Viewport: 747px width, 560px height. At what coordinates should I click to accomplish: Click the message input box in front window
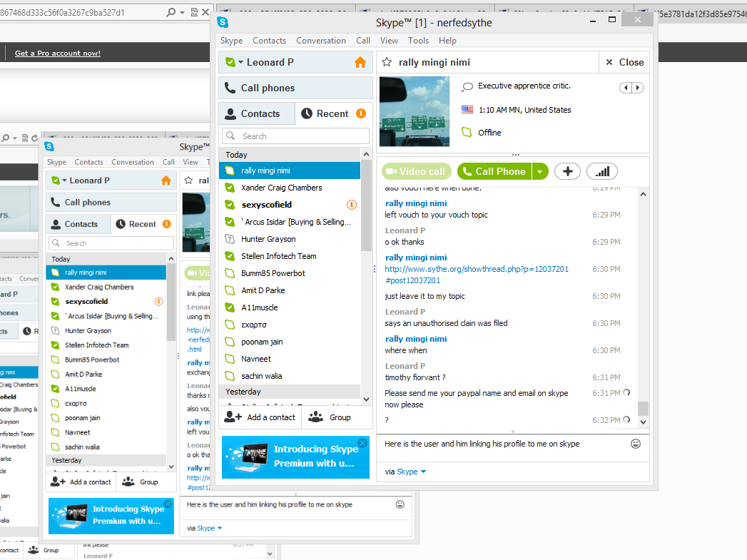505,444
